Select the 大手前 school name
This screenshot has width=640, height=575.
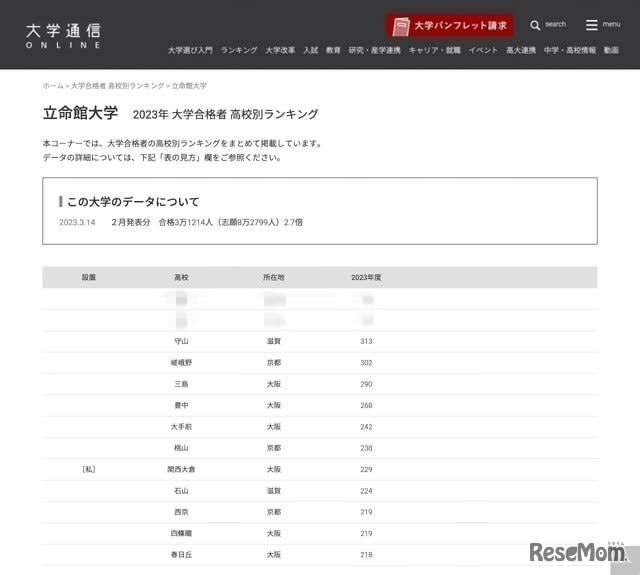[x=181, y=427]
